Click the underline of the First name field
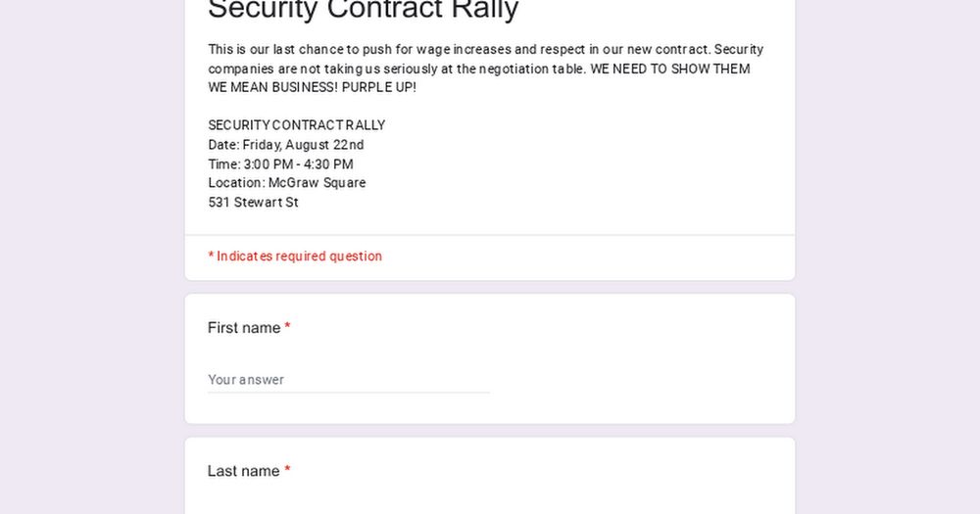 [x=349, y=393]
